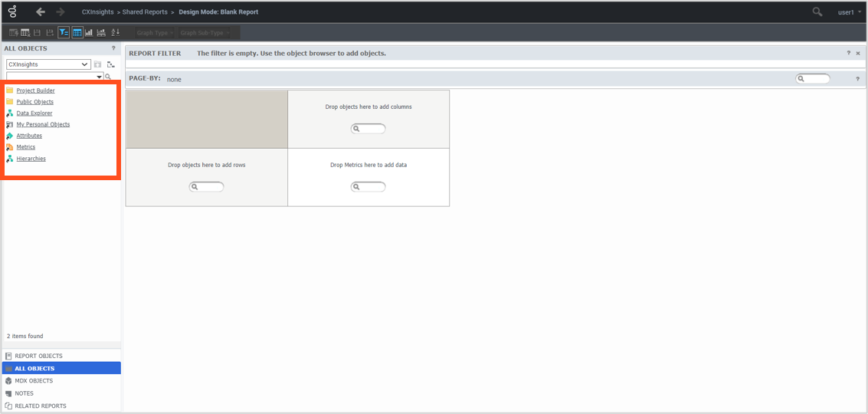Click the back arrow in header
The height and width of the screenshot is (414, 868).
41,12
